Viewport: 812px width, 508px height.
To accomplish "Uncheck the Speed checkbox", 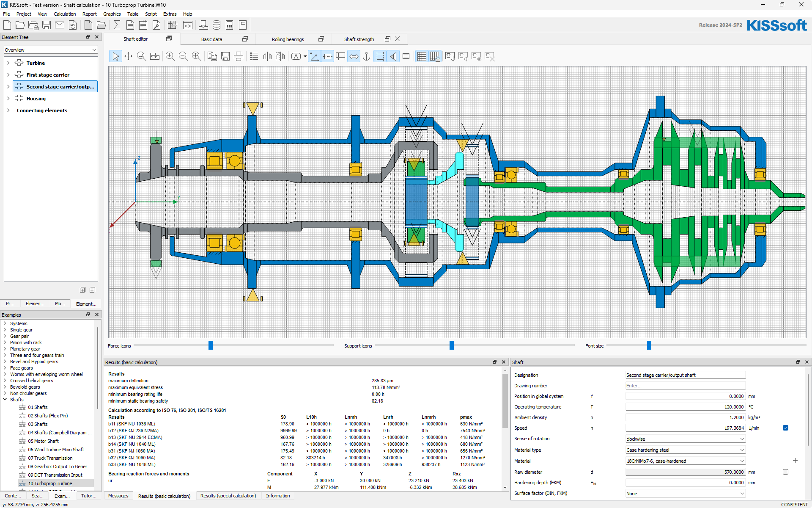I will [785, 428].
